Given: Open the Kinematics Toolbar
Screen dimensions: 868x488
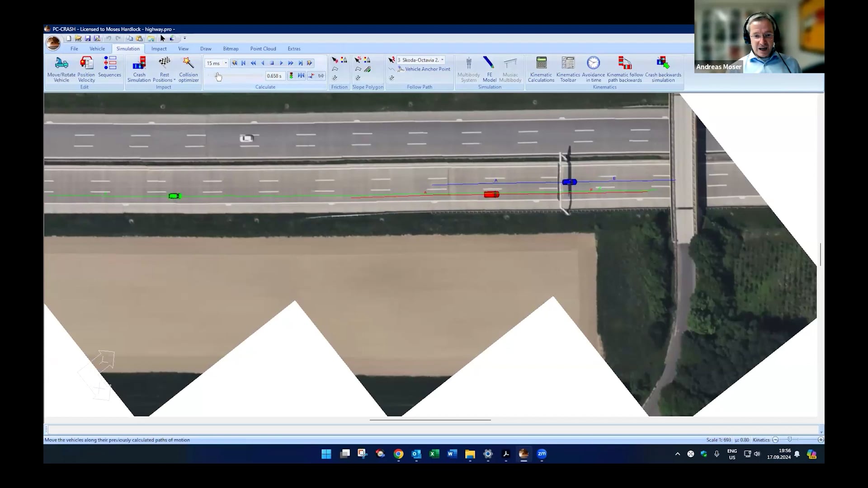Looking at the screenshot, I should [568, 69].
